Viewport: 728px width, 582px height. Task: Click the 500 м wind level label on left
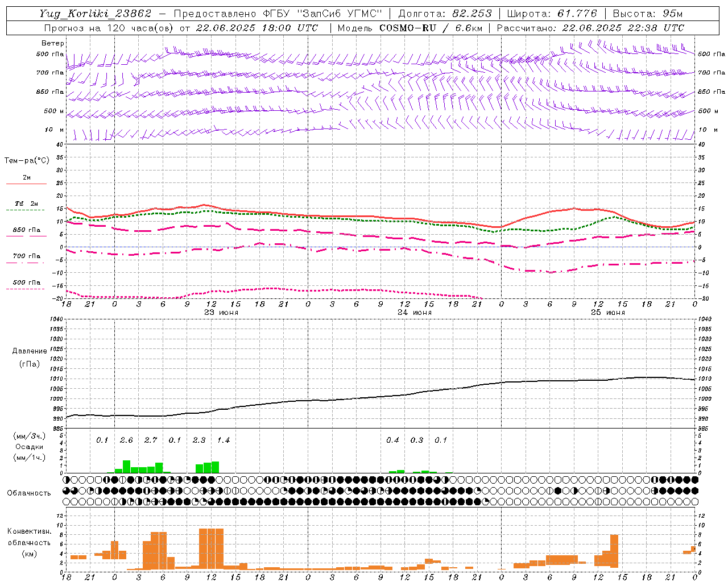pos(54,111)
